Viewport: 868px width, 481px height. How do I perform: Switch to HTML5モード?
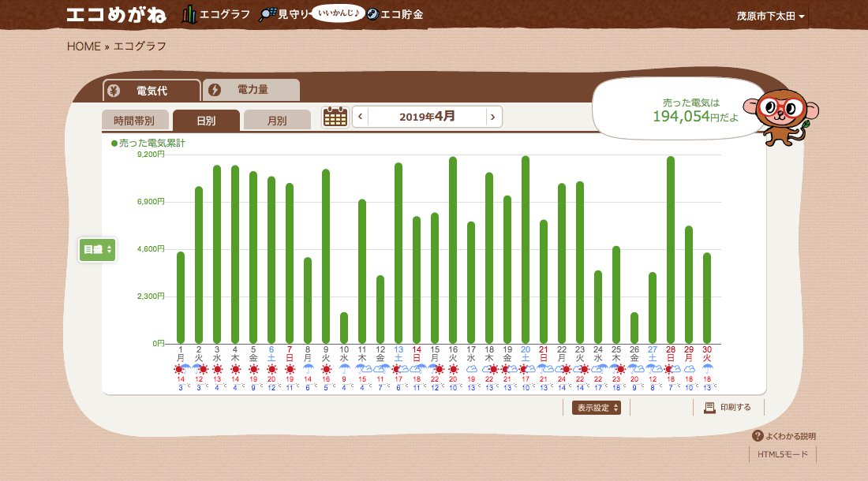point(783,454)
